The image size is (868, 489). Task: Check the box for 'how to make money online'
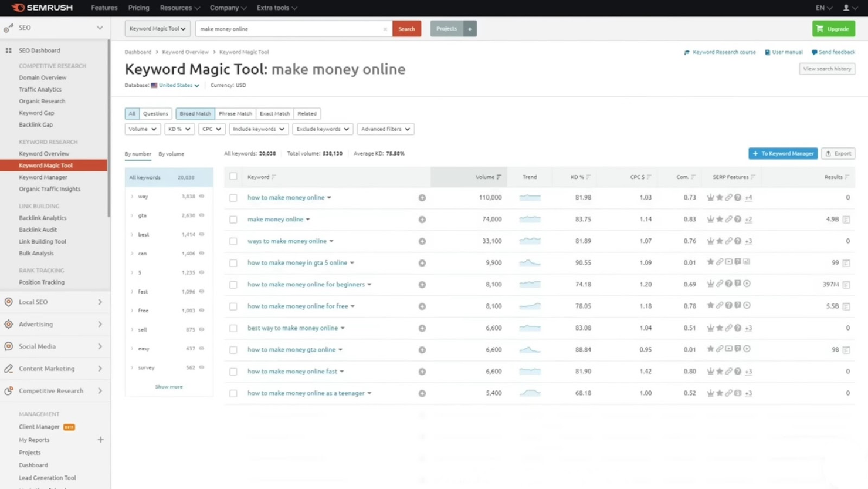233,198
